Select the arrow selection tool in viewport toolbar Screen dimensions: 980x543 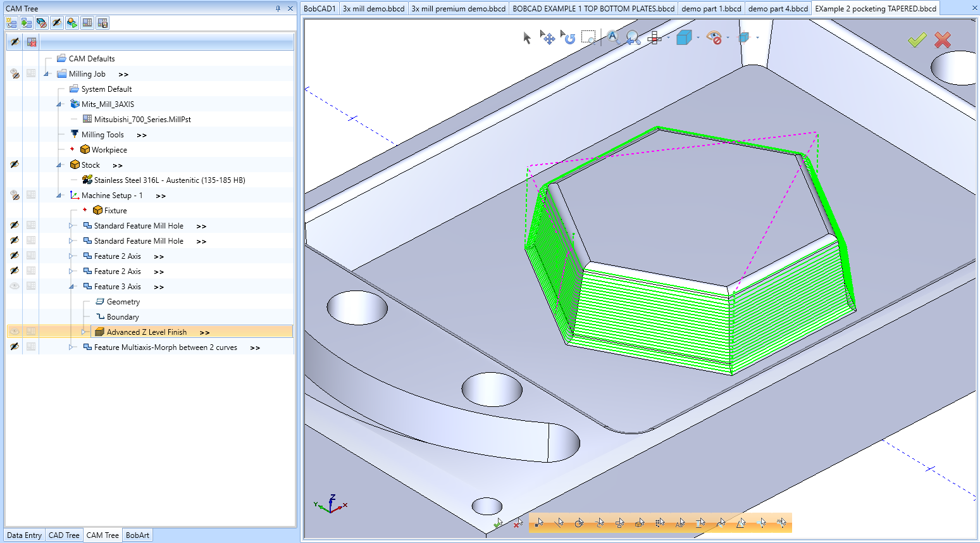pos(527,38)
